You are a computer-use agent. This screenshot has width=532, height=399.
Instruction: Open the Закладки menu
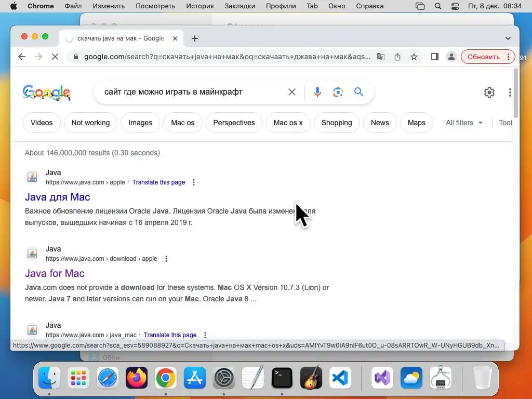pos(240,6)
